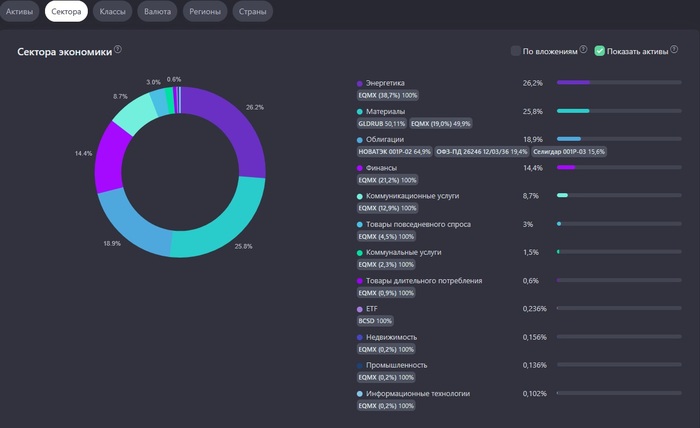Select the BCSD 100% chip under ETF

375,321
